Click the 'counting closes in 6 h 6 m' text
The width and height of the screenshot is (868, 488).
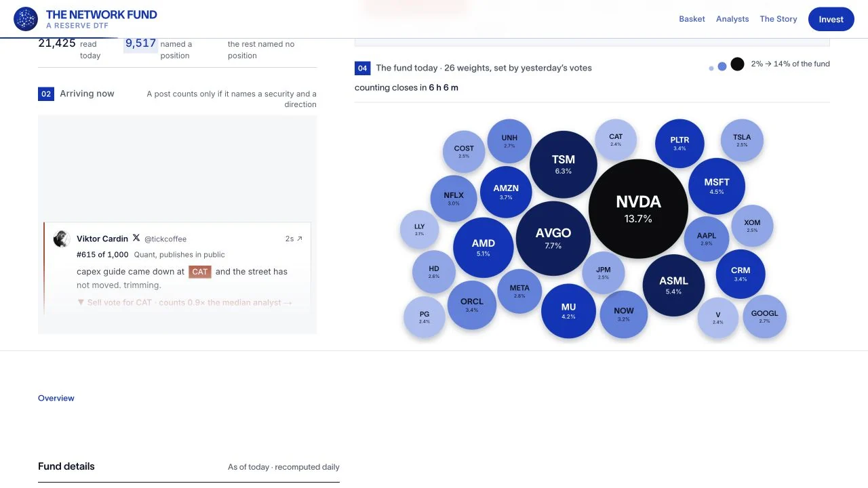(406, 87)
